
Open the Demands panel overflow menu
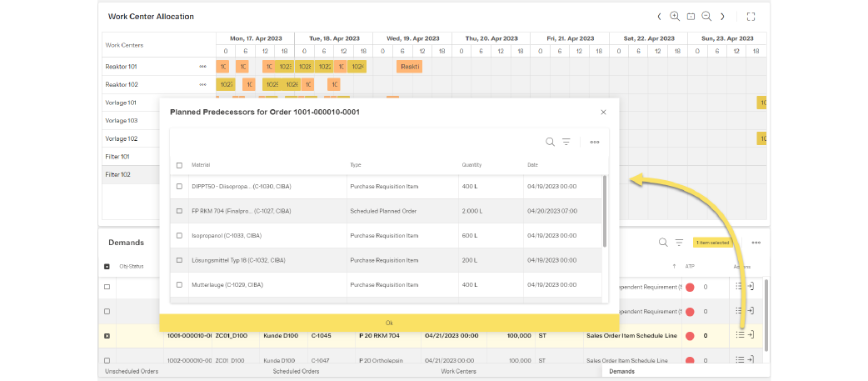(x=756, y=243)
